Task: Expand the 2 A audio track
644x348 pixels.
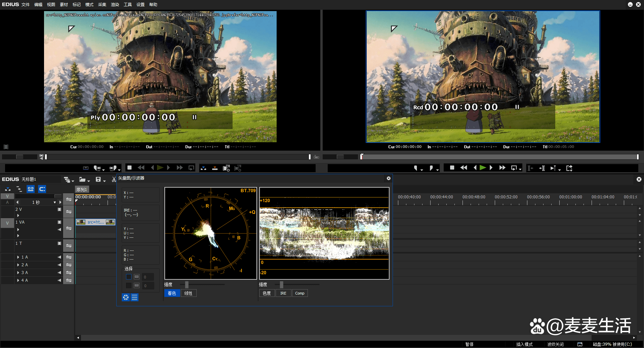Action: (18, 265)
